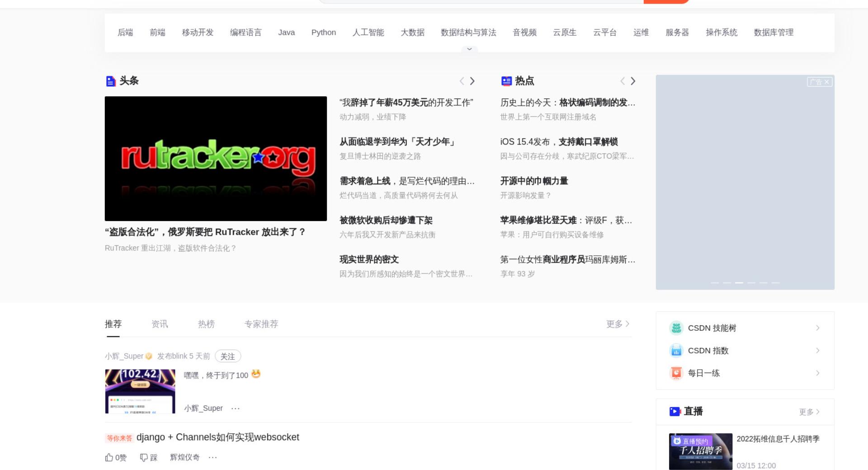Select the 音视频 category

524,33
